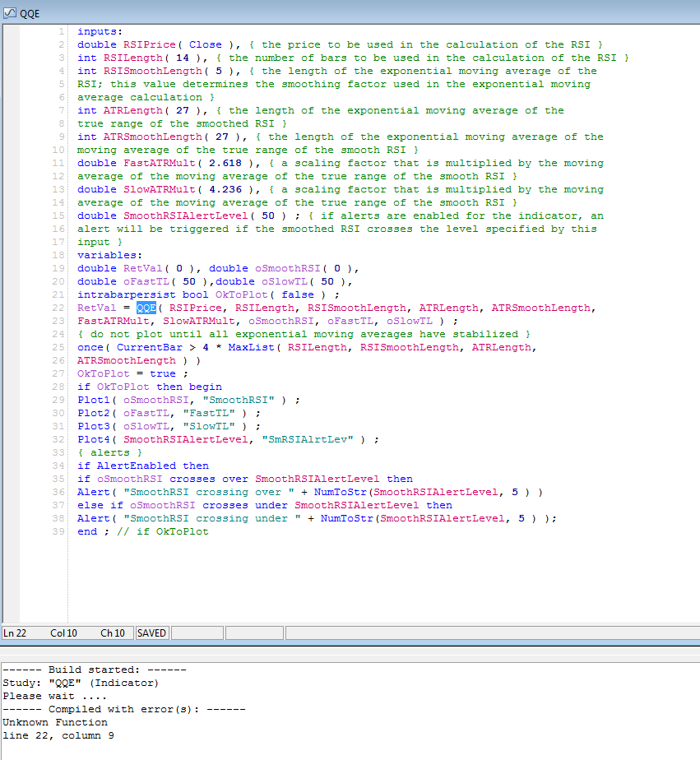Click 'Plot4' on line 32

pyautogui.click(x=94, y=439)
